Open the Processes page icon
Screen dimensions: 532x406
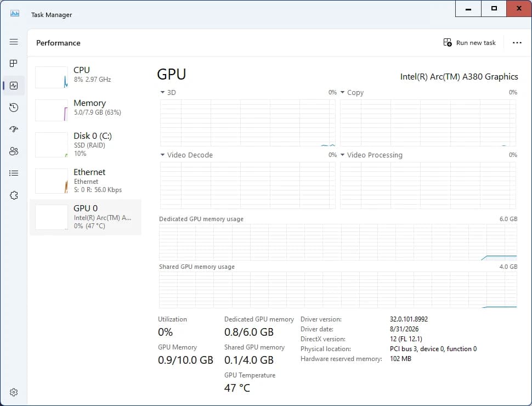pyautogui.click(x=14, y=64)
